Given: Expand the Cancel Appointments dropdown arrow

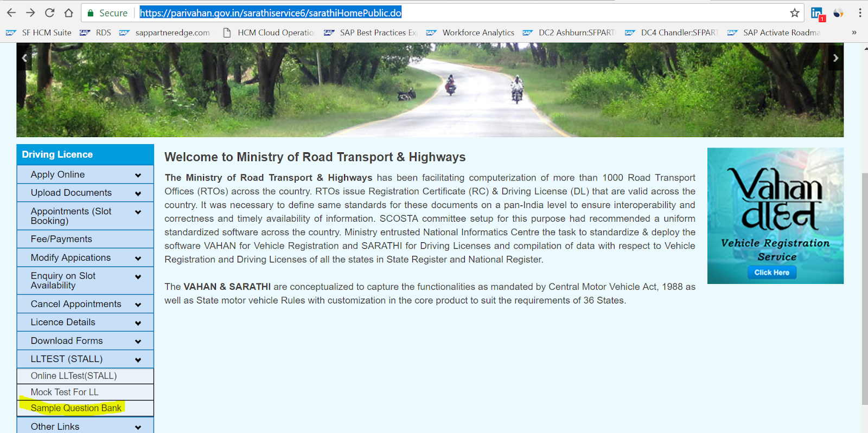Looking at the screenshot, I should (138, 305).
